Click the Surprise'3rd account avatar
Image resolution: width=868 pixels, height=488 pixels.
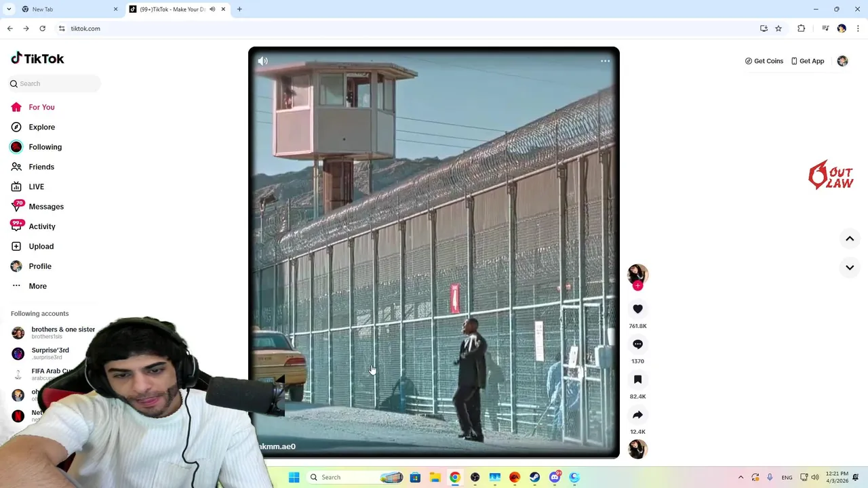coord(18,354)
